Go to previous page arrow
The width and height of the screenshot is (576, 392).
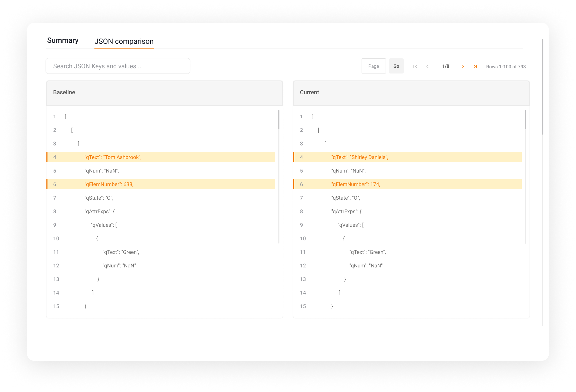(428, 66)
